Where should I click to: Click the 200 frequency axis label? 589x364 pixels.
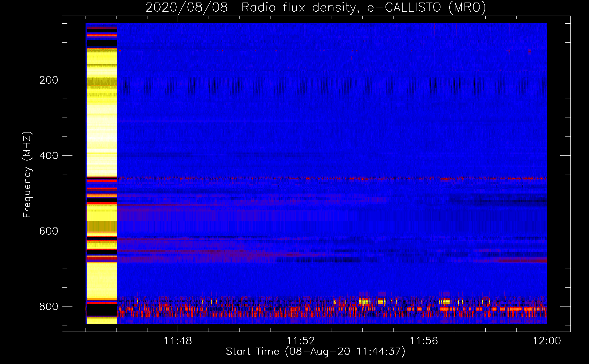(49, 80)
